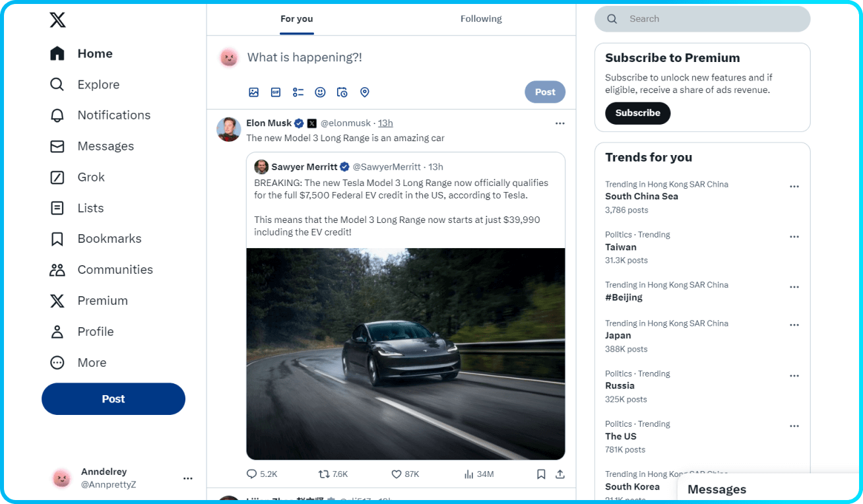Open Profile person icon
The width and height of the screenshot is (863, 504).
pos(57,332)
